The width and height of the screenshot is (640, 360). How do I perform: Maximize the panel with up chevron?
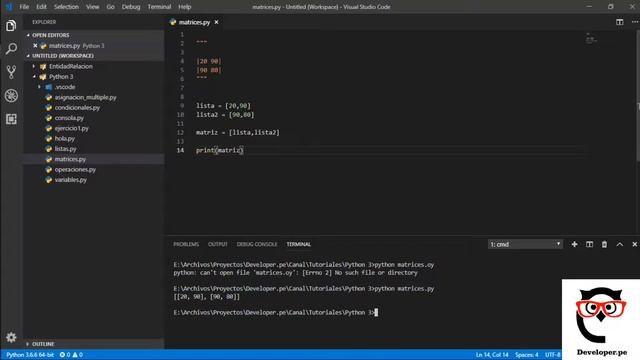point(620,244)
